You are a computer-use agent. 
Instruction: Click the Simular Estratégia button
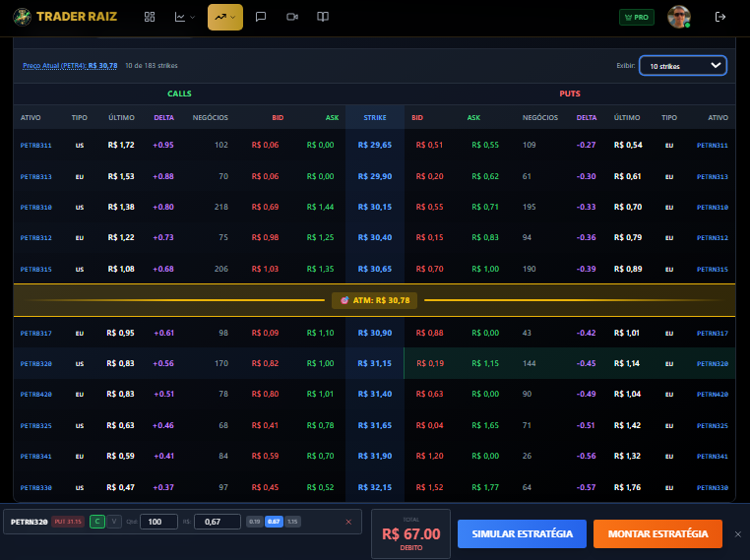point(522,533)
